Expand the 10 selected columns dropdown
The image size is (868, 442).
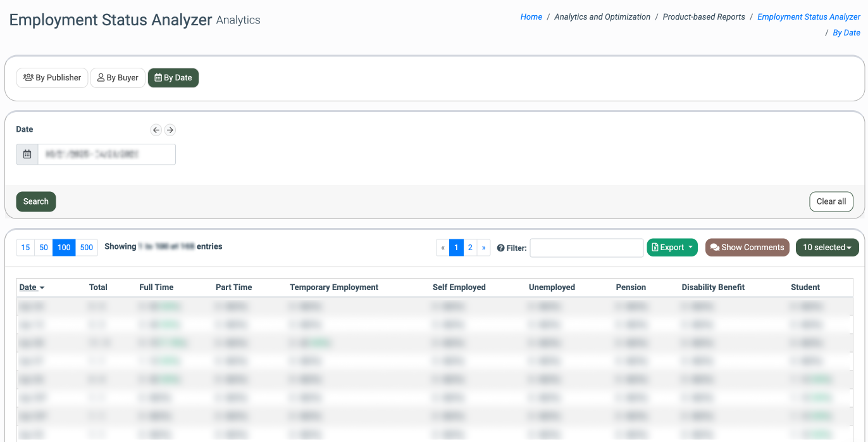click(827, 248)
